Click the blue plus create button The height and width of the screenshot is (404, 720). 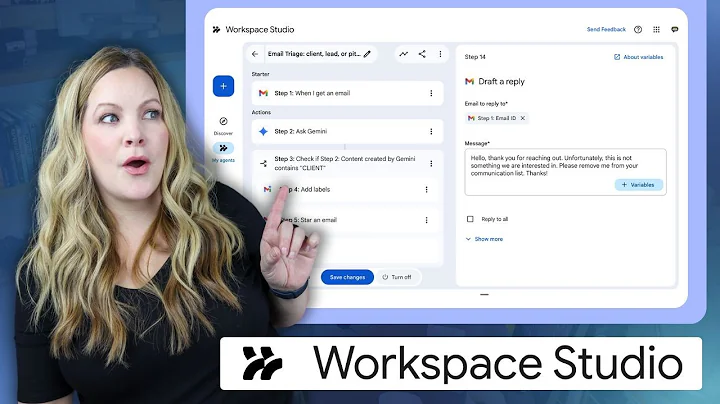[x=223, y=86]
